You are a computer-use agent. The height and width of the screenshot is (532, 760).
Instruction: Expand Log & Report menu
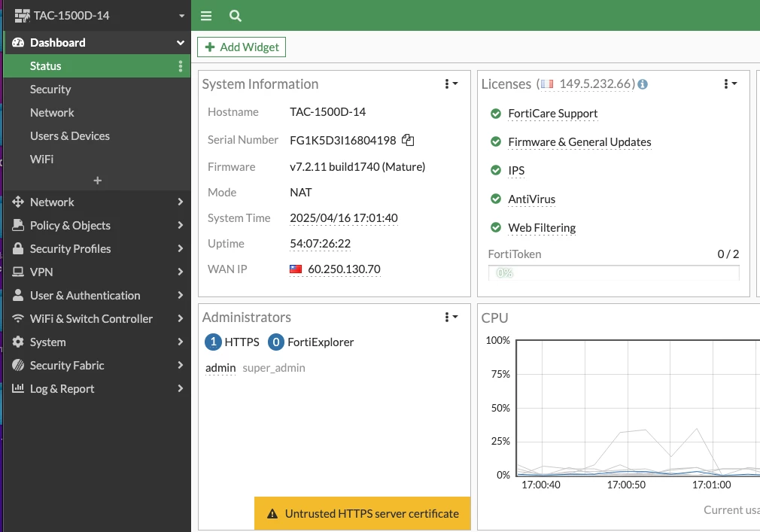click(97, 388)
